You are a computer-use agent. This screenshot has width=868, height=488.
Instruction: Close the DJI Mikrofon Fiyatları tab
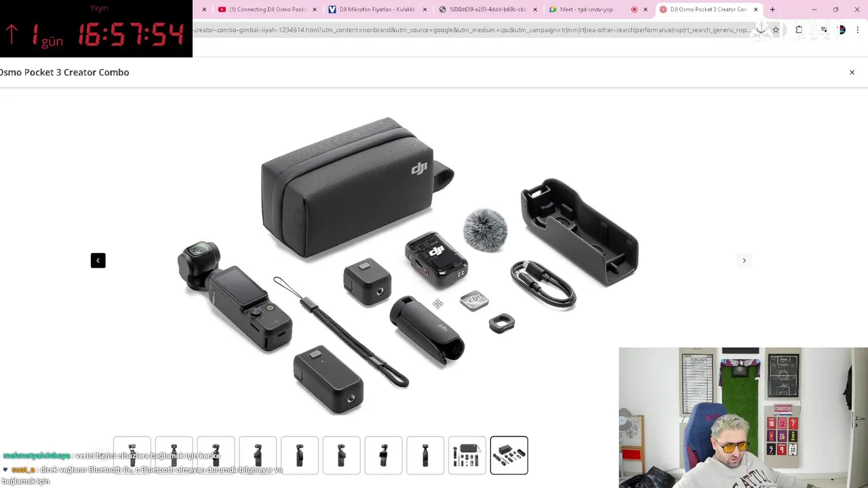click(x=425, y=9)
